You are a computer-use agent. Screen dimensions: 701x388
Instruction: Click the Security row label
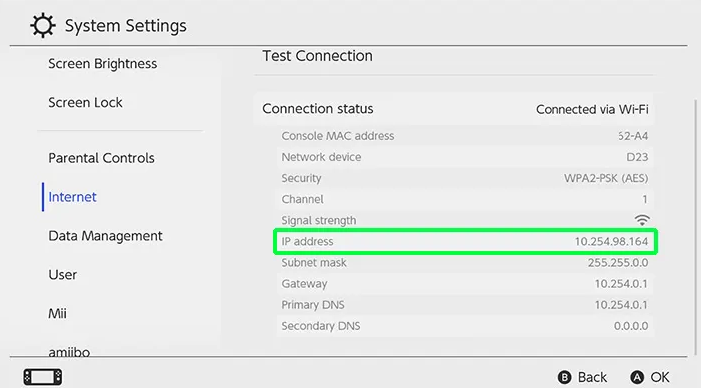pos(301,178)
